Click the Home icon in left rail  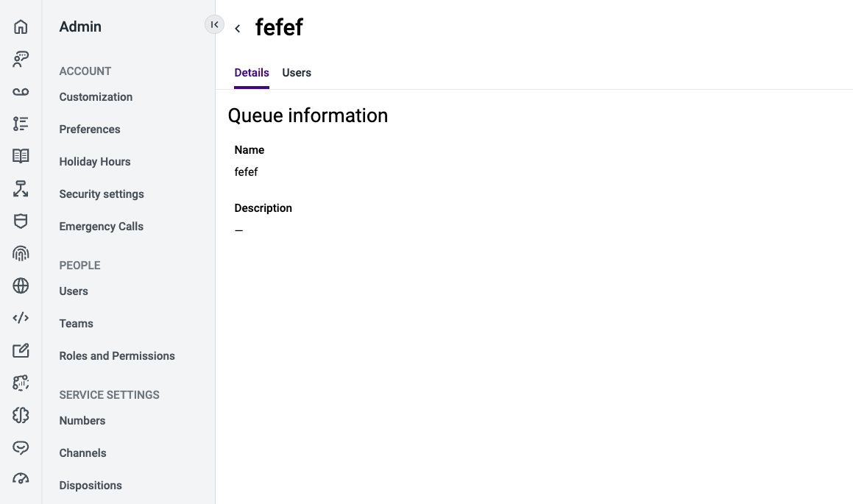coord(21,27)
